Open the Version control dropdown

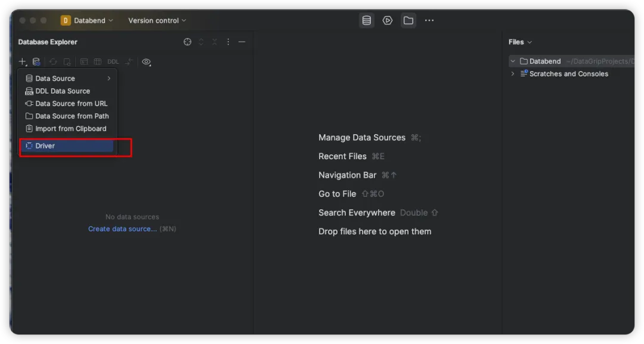pyautogui.click(x=157, y=20)
